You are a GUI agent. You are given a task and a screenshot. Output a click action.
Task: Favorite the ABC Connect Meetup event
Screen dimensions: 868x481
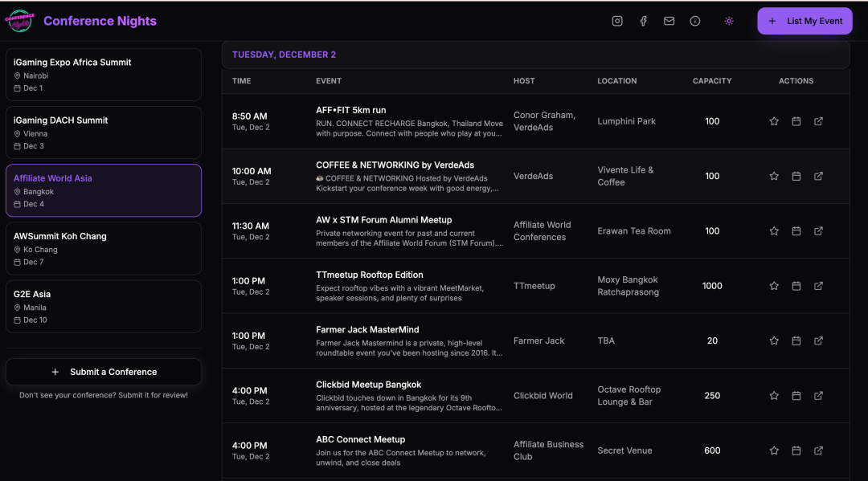[774, 450]
